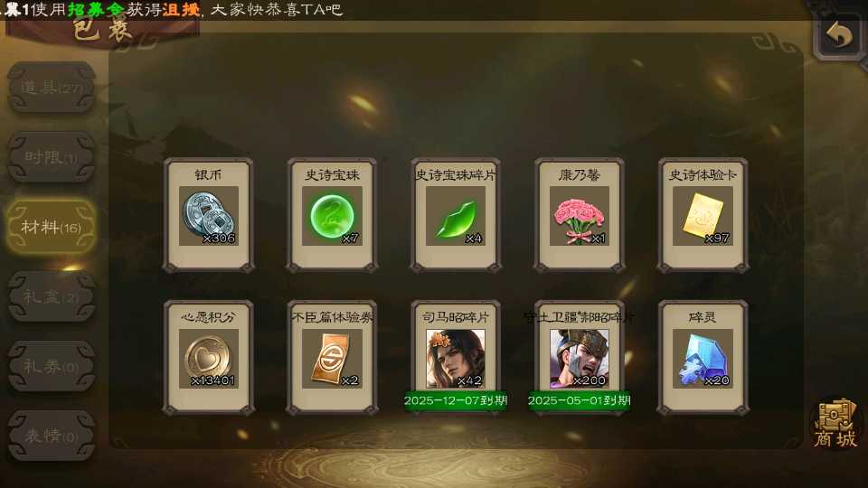This screenshot has height=488, width=868.
Task: Open the 守土卫疆郝昭碎片 hero portrait
Action: pos(579,359)
